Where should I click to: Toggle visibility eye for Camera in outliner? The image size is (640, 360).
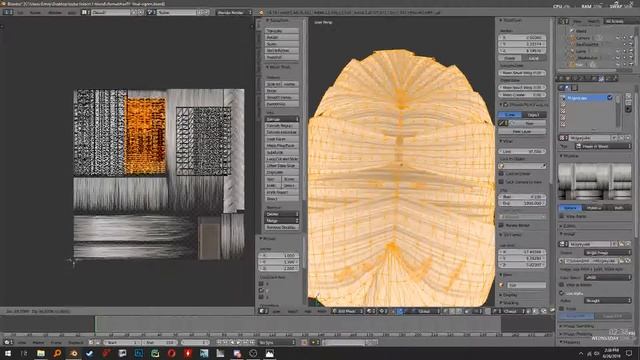coord(618,38)
